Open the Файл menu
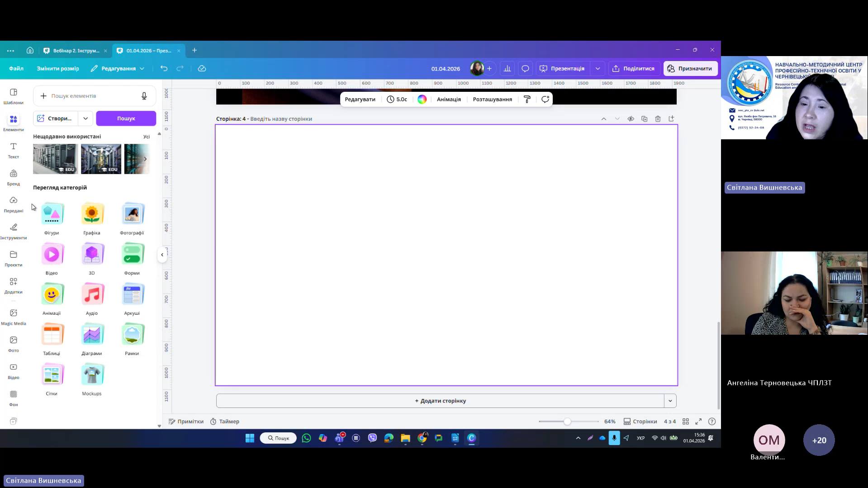Image resolution: width=868 pixels, height=488 pixels. pos(16,68)
